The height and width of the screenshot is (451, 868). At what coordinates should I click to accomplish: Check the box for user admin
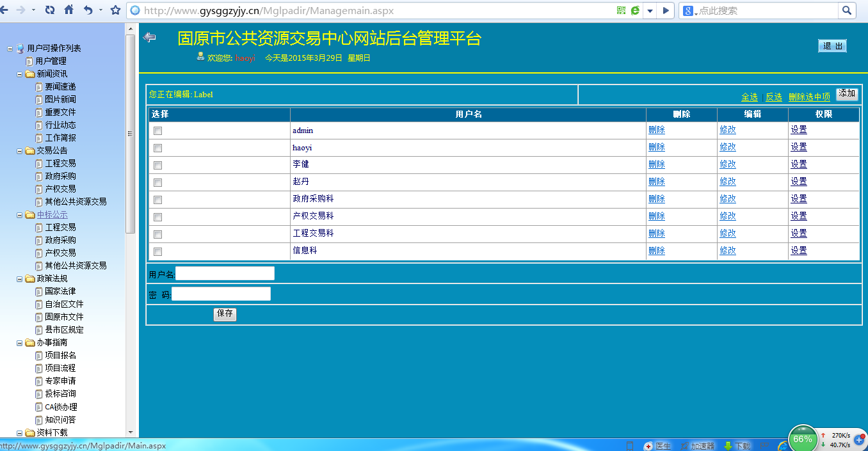pyautogui.click(x=158, y=131)
